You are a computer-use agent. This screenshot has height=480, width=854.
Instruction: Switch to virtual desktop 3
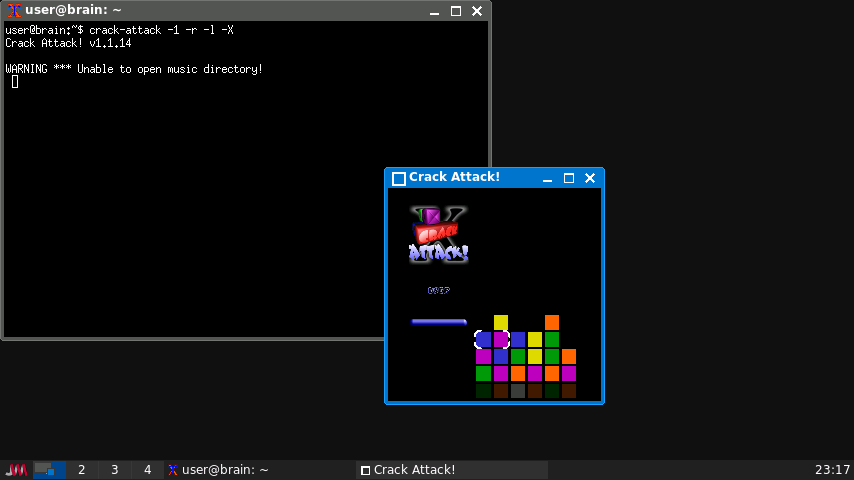[114, 470]
